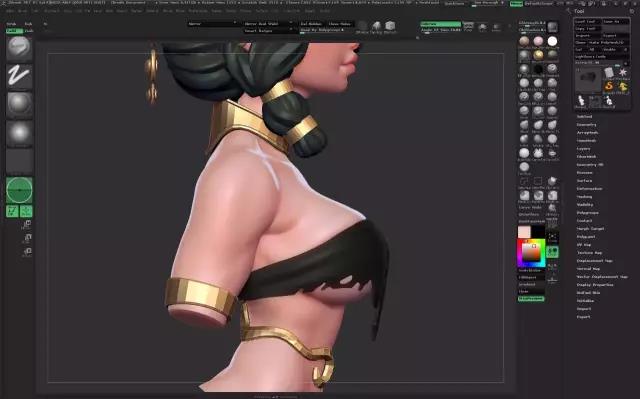
Task: Select the black sphere brush icon
Action: pos(538,69)
